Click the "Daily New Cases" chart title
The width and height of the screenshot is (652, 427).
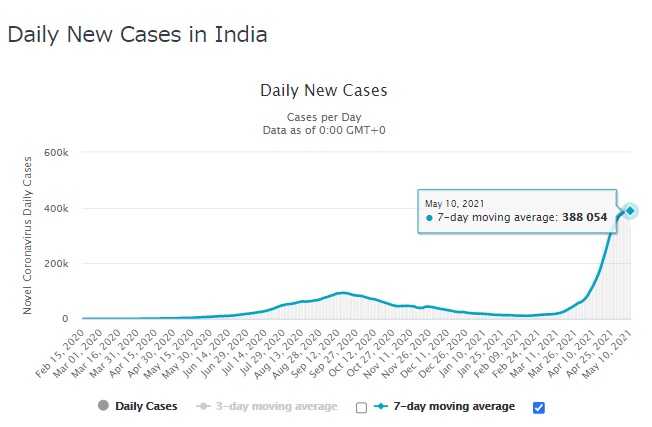(x=323, y=91)
